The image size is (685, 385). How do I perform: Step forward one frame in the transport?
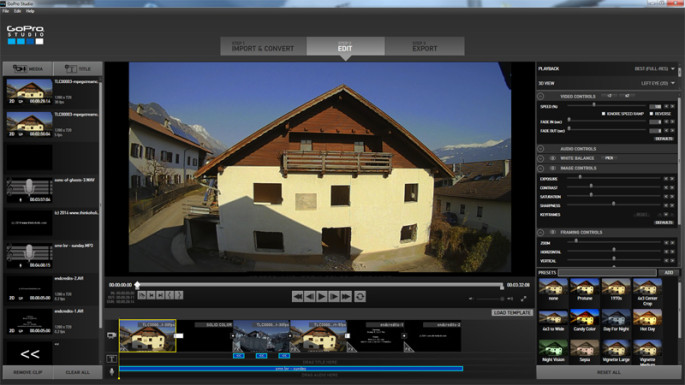(334, 297)
